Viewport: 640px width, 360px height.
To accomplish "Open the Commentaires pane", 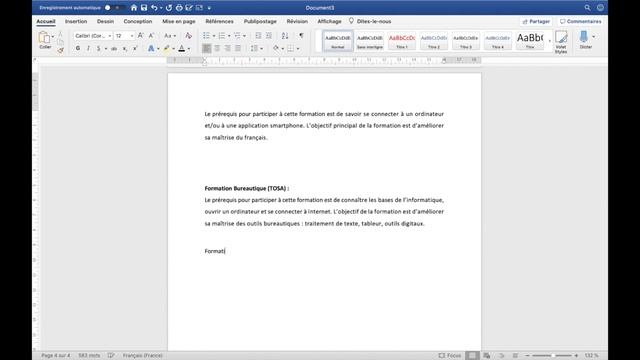I will [581, 21].
